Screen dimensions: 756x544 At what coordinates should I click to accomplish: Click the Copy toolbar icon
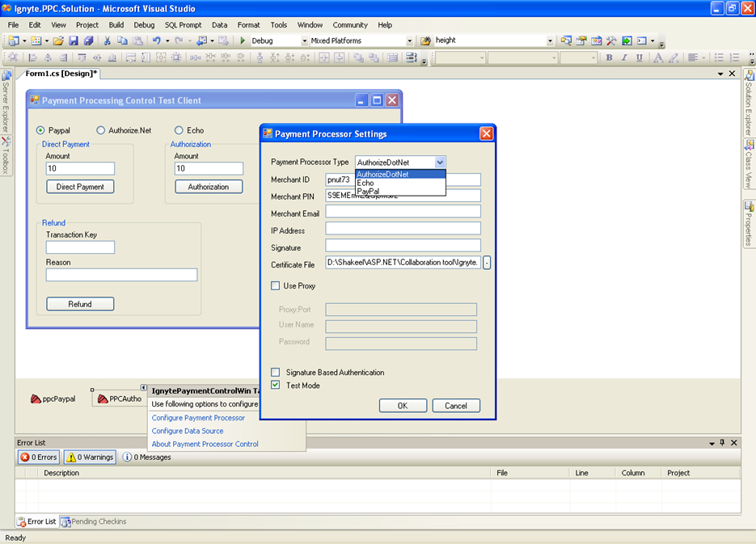pyautogui.click(x=122, y=41)
